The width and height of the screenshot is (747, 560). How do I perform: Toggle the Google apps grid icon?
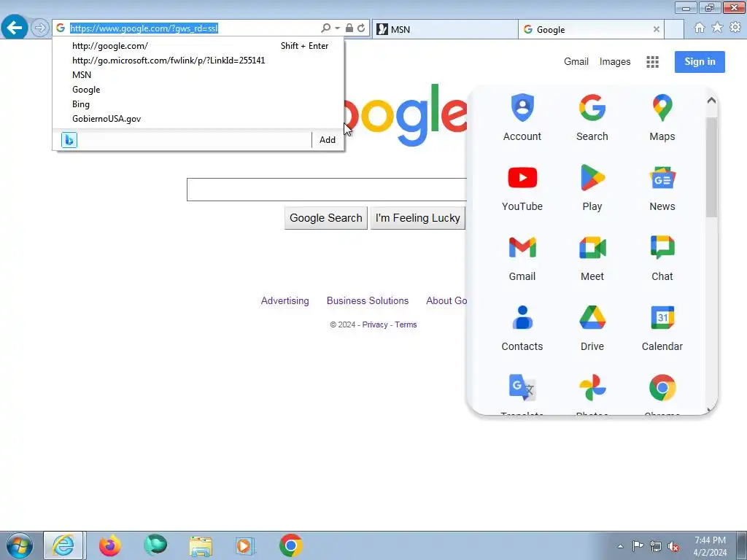653,62
